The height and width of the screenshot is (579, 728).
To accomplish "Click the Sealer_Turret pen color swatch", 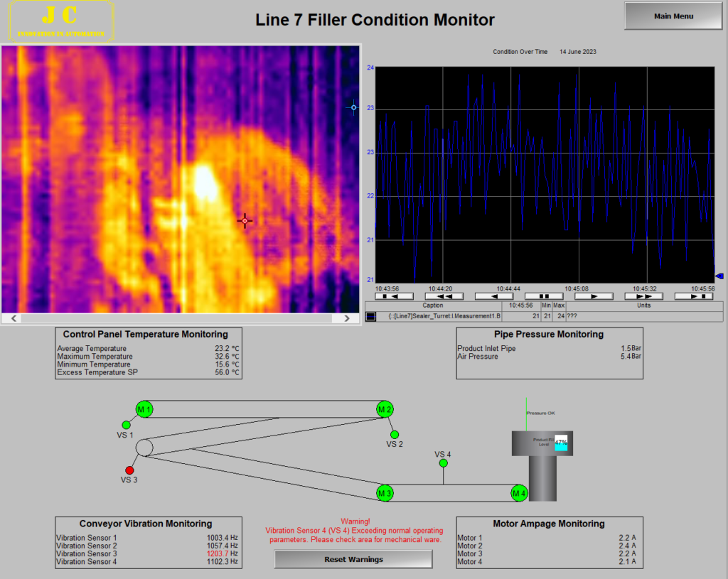I will click(370, 316).
